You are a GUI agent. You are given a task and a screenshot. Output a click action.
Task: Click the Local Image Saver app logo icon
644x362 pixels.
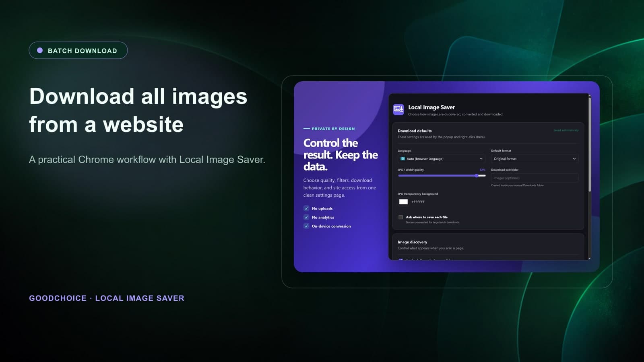tap(398, 109)
